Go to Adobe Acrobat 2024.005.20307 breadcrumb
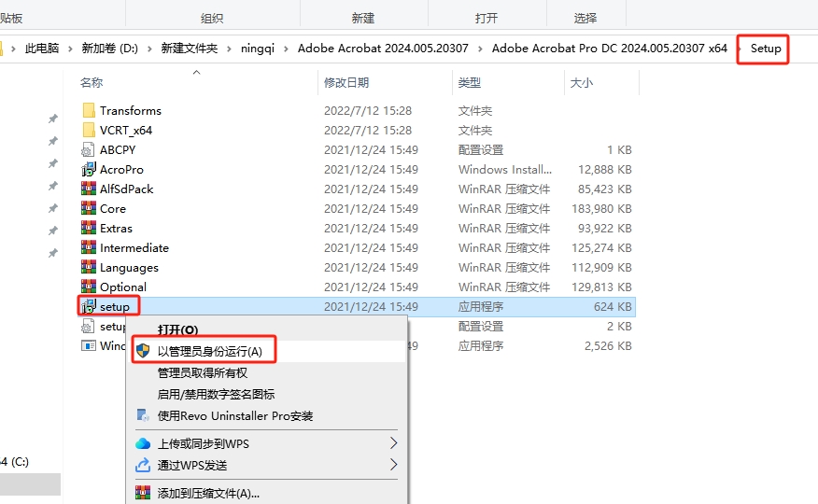818x504 pixels. click(x=383, y=49)
